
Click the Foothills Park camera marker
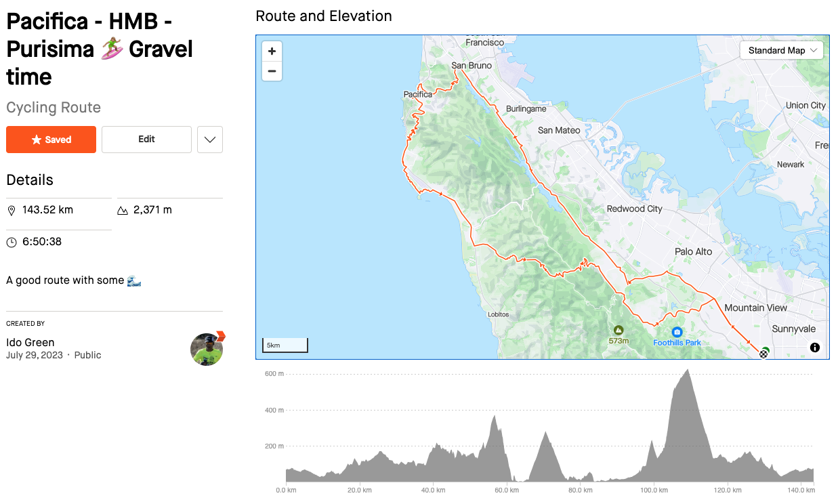[x=677, y=332]
